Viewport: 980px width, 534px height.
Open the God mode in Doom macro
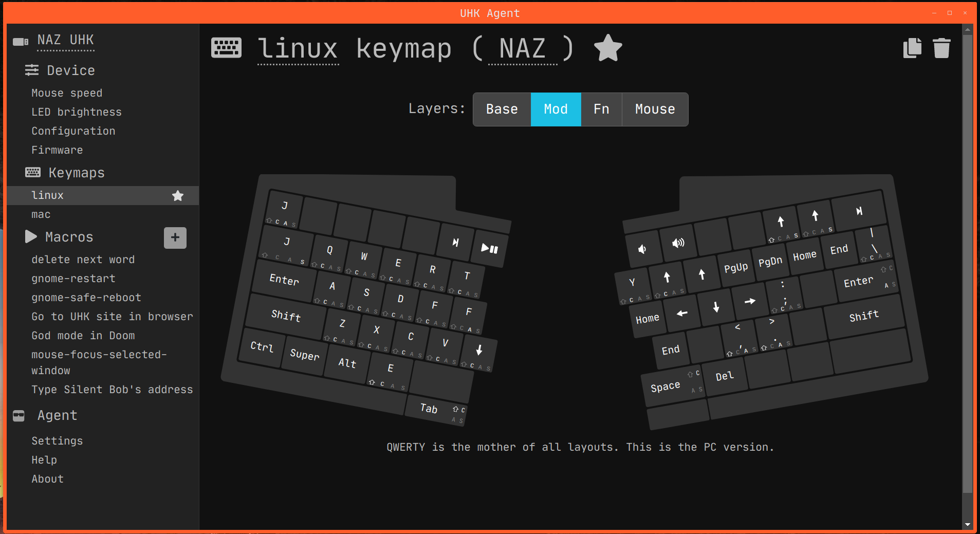(x=83, y=336)
